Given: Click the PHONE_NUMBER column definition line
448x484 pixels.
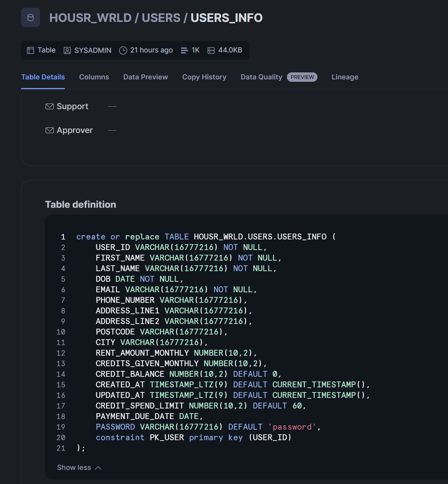Looking at the screenshot, I should [x=172, y=300].
